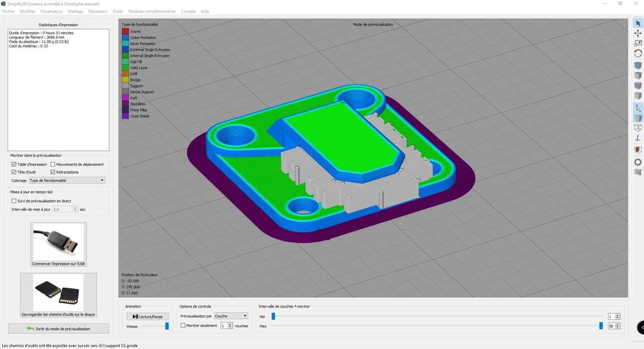Open the cross-section view tool
Viewport: 644px width, 349px height.
(x=638, y=150)
